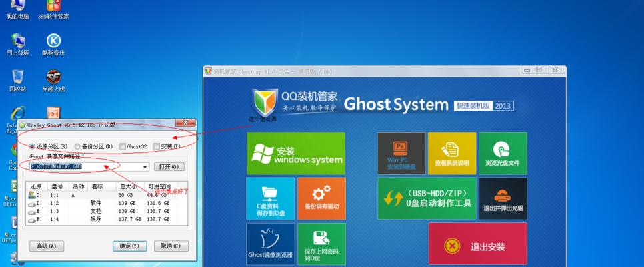The width and height of the screenshot is (644, 267).
Task: Click 打开(O) button
Action: [x=169, y=167]
